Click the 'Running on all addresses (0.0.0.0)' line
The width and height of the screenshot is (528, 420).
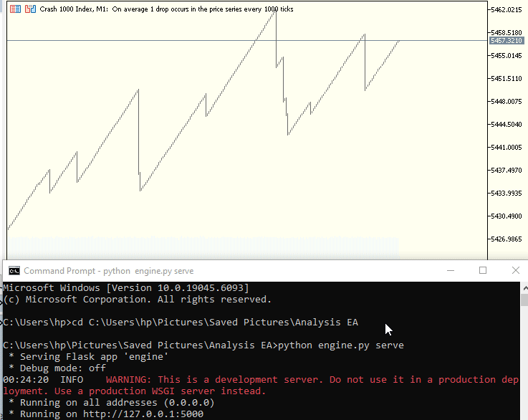112,403
